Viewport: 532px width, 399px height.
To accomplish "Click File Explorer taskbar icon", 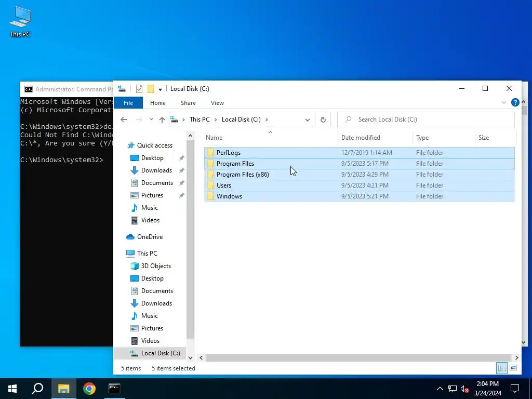I will pyautogui.click(x=63, y=389).
